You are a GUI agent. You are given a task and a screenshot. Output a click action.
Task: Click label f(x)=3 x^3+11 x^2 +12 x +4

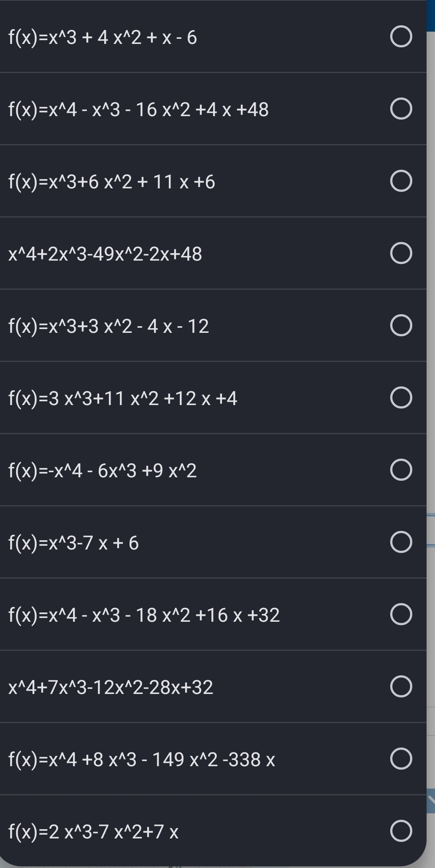[x=123, y=398]
